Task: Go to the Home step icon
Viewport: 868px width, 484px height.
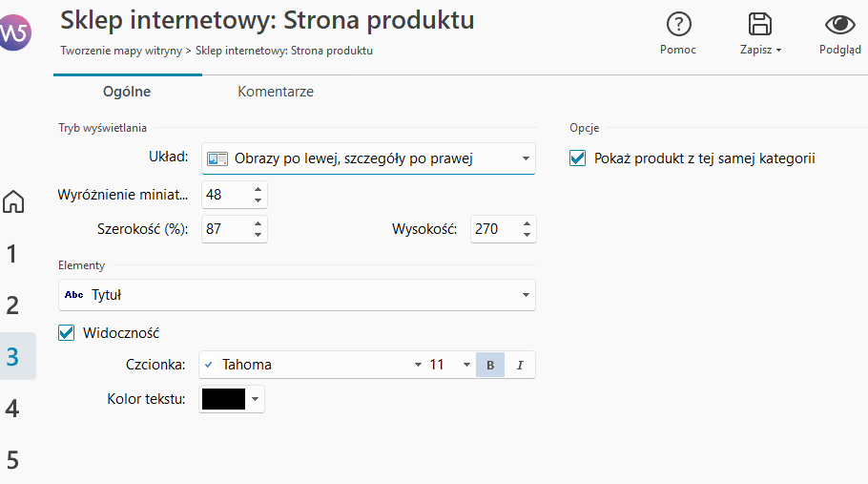Action: tap(13, 202)
